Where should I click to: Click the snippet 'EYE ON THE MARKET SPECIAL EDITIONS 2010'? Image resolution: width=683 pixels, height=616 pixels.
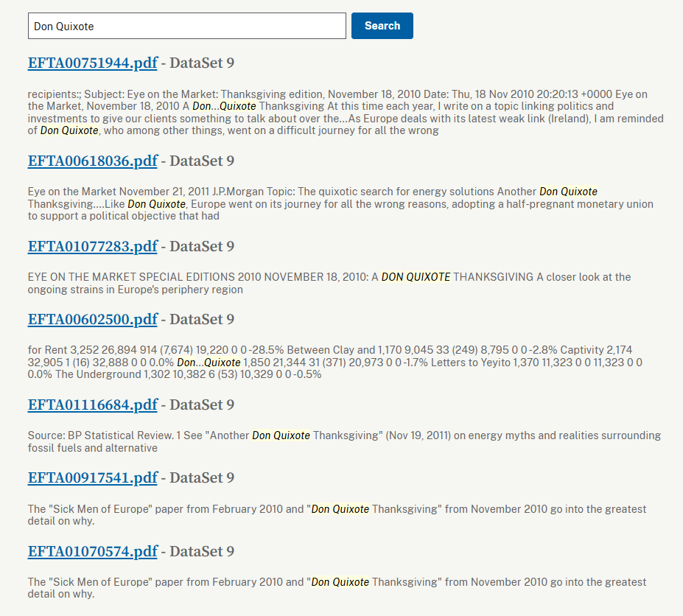329,283
